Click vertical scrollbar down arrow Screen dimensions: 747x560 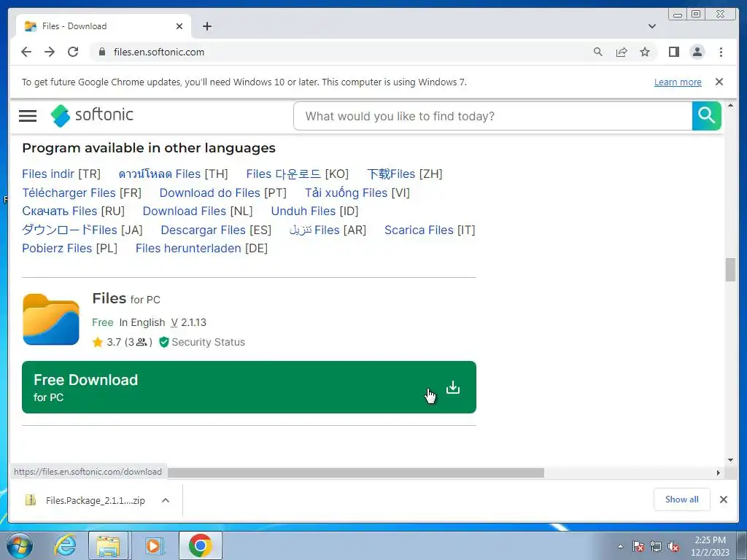730,460
